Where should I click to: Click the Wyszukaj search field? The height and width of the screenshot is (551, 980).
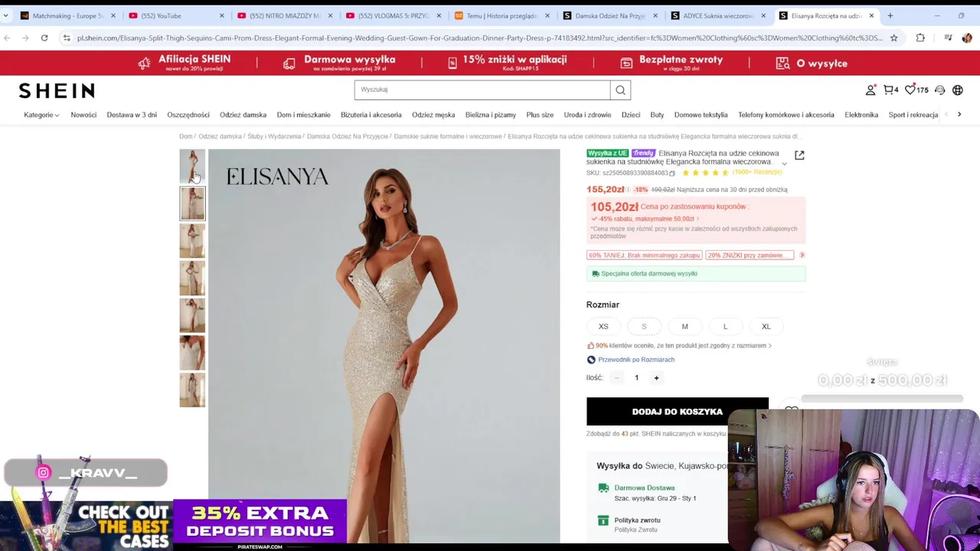(x=482, y=90)
